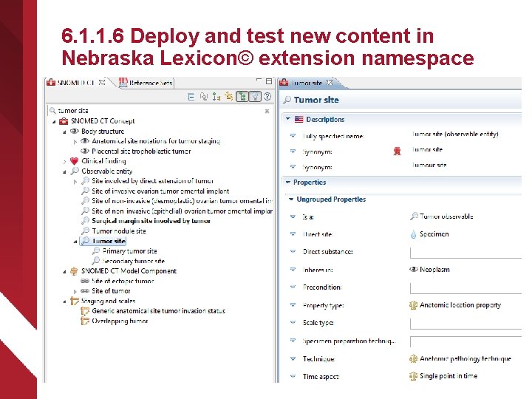Click the Body structure eye icon
Viewport: 532px width, 399px height.
coord(75,131)
